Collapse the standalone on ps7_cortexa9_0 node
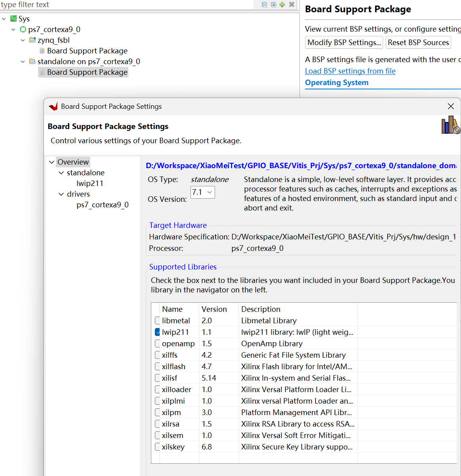The image size is (461, 476). [x=23, y=61]
